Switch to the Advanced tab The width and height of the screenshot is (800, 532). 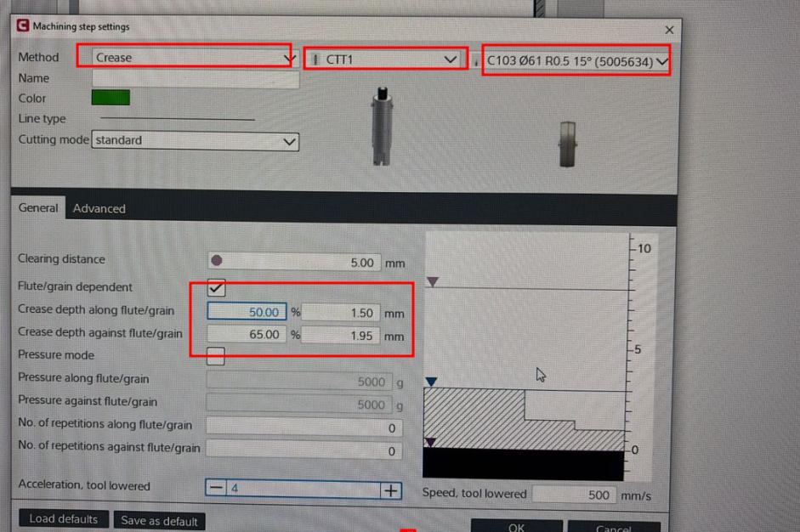pos(99,208)
